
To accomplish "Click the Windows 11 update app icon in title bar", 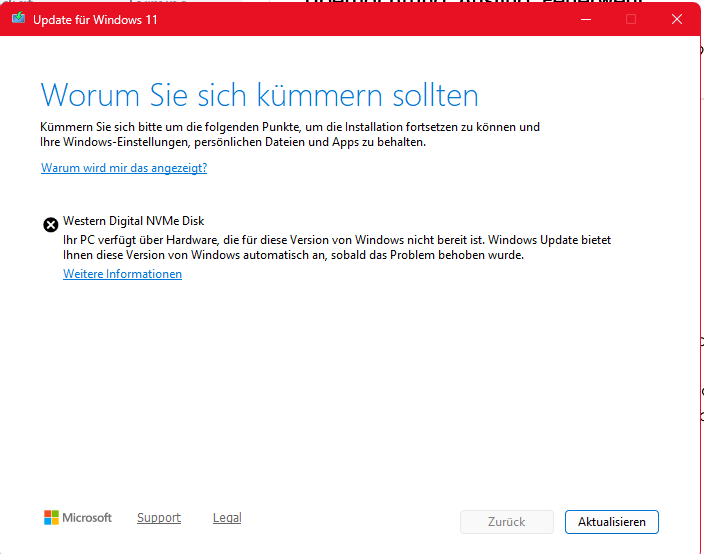I will (18, 18).
